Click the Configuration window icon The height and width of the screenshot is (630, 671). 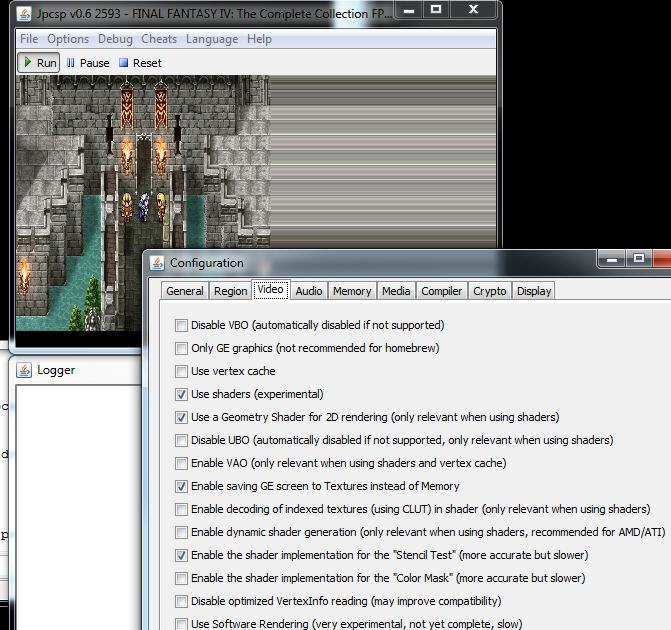coord(158,263)
